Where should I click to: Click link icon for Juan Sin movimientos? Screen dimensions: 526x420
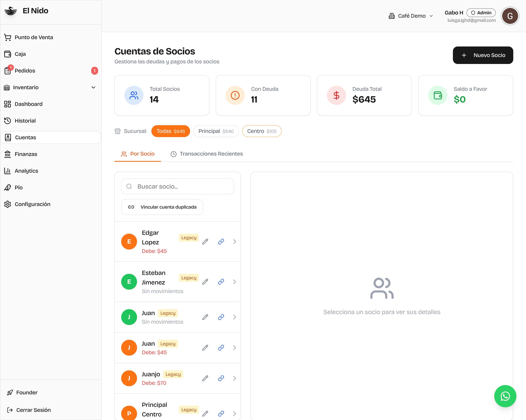point(221,317)
